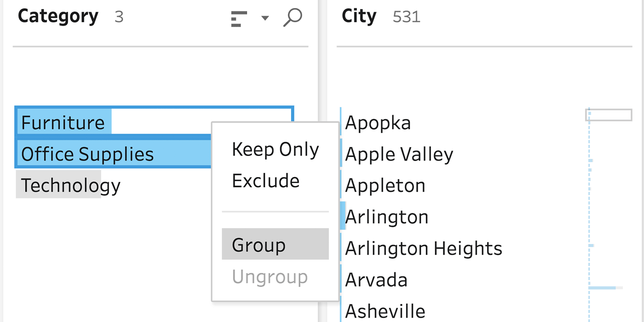Screen dimensions: 644x322
Task: Select Asheville in the City list
Action: (x=385, y=311)
